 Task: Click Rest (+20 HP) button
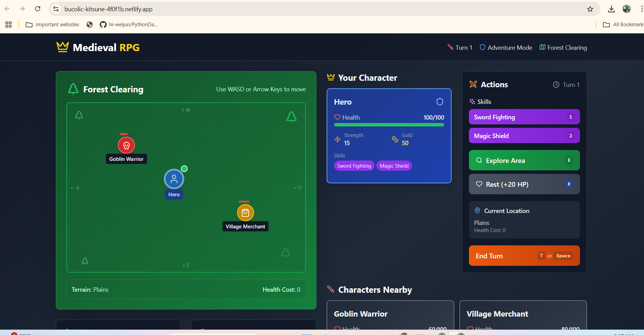point(524,184)
